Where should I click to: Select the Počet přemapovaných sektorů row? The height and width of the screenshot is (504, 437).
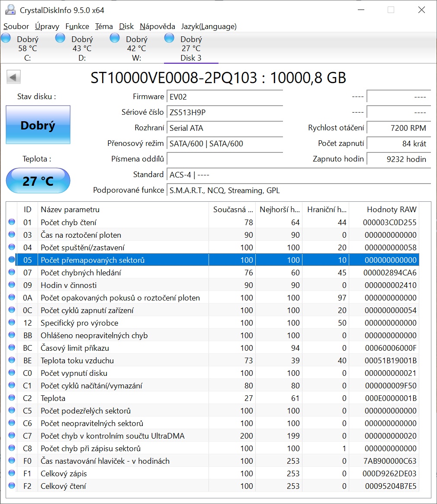click(x=213, y=260)
